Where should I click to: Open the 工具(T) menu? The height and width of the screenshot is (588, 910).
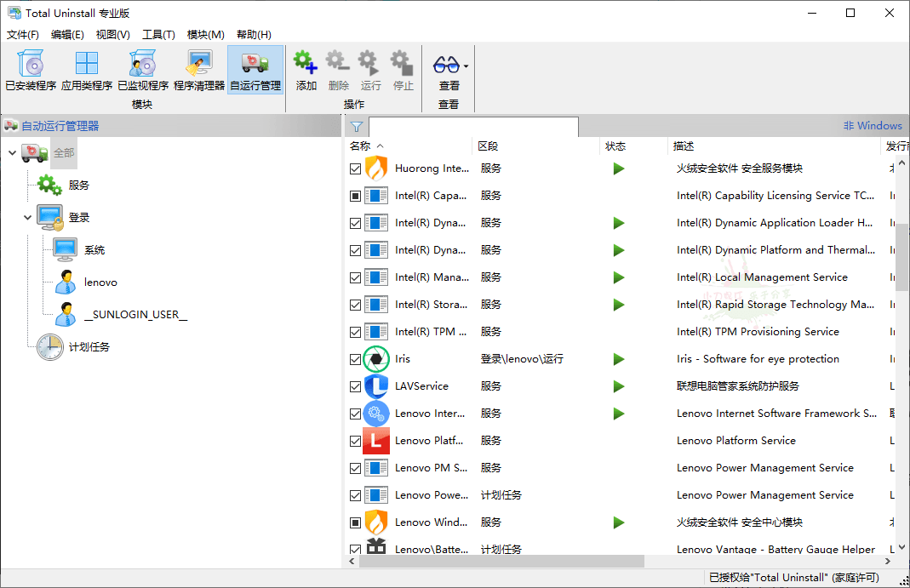pos(157,34)
